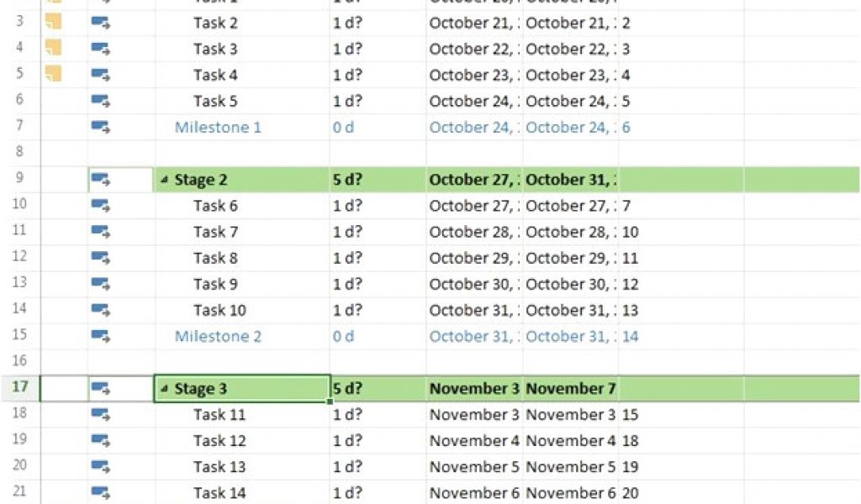
Task: Click the note icon on row 4
Action: pyautogui.click(x=53, y=49)
